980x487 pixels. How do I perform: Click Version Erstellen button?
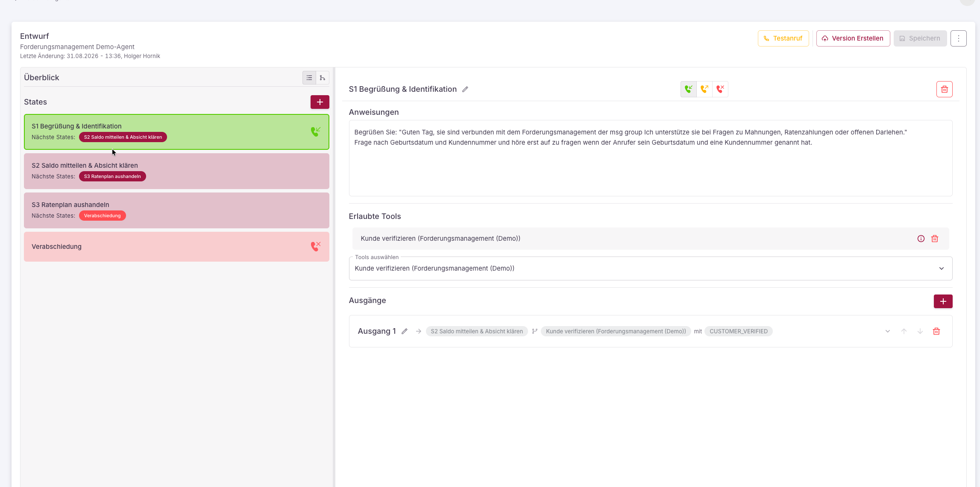tap(853, 38)
